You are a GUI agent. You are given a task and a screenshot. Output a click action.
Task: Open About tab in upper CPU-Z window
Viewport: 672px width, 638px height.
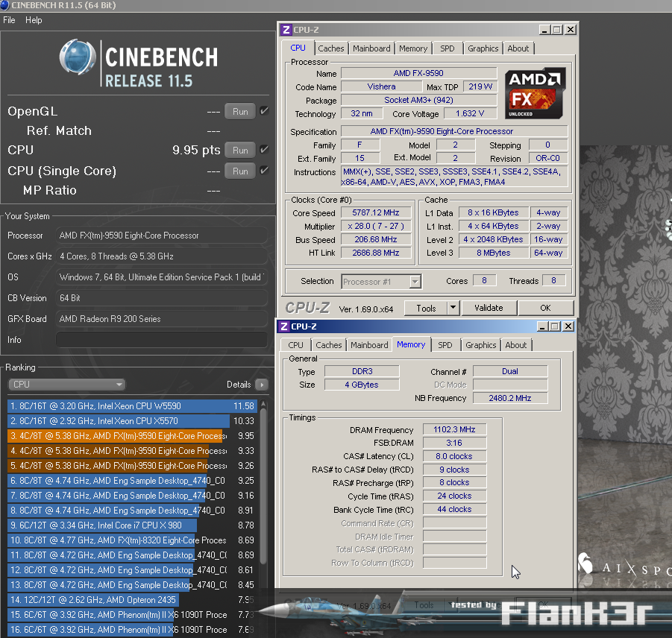(x=518, y=48)
